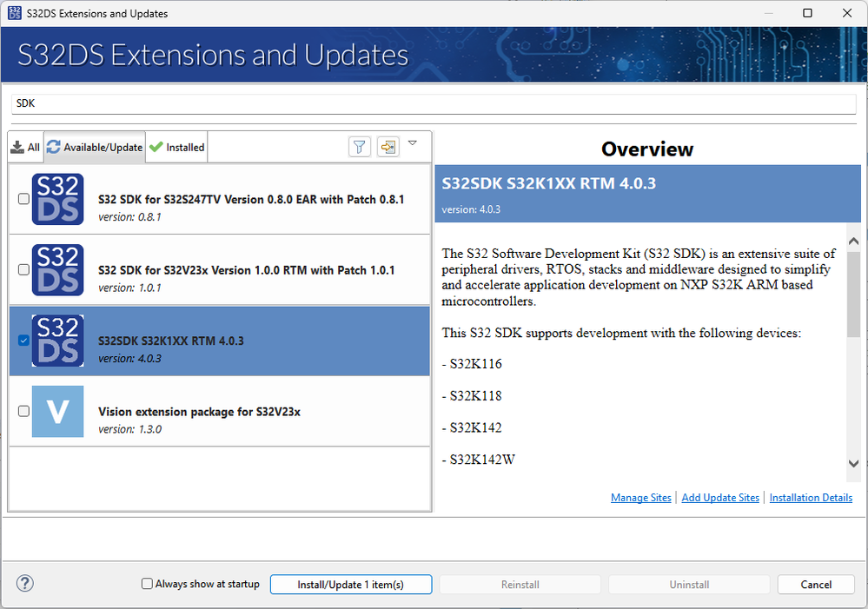Select Vision extension package for S32V23x title
Viewport: 868px width, 609px height.
tap(199, 412)
